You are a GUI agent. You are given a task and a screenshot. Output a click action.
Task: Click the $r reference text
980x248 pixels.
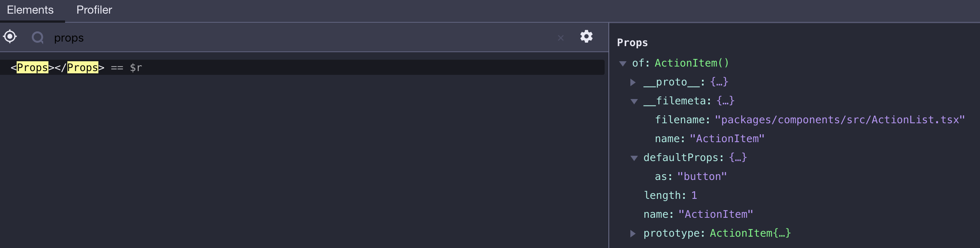[x=136, y=68]
